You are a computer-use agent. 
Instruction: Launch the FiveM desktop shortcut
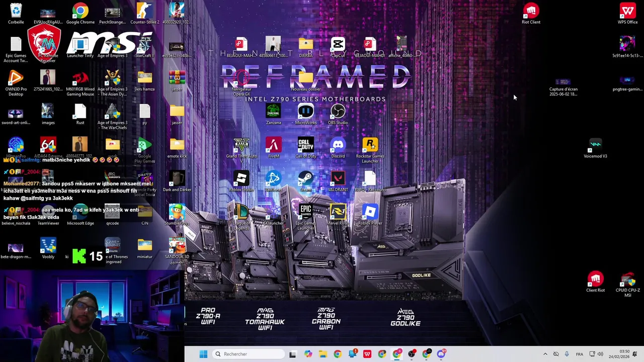(x=273, y=148)
